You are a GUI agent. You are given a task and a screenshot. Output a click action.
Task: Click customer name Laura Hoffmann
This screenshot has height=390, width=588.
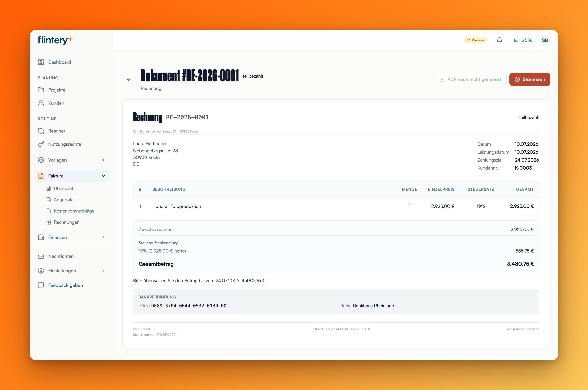tap(149, 143)
